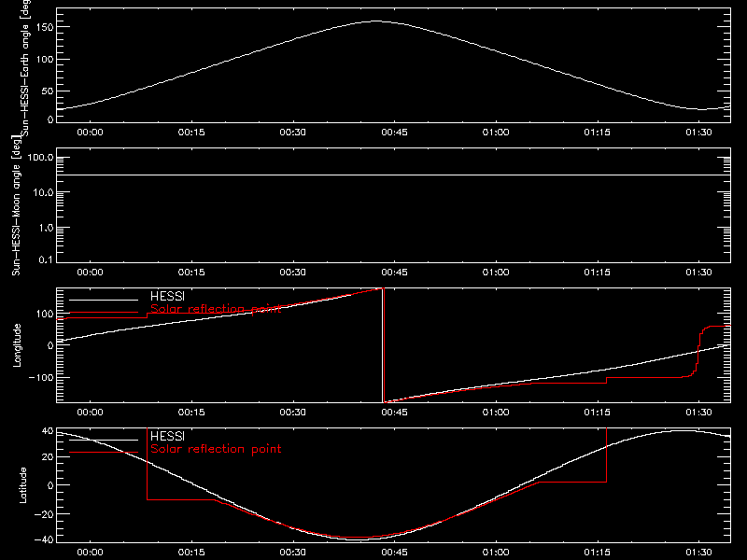Click the HESSI legend text in Longitude plot
Image resolution: width=747 pixels, height=560 pixels.
coord(167,297)
